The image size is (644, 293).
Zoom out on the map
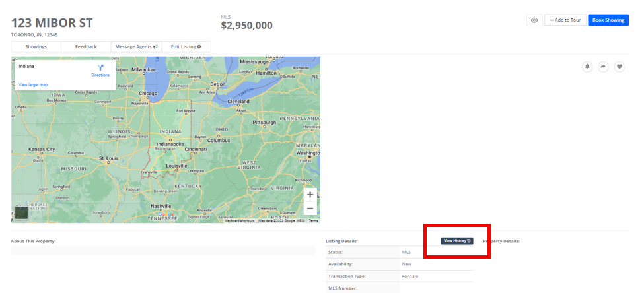tap(310, 209)
